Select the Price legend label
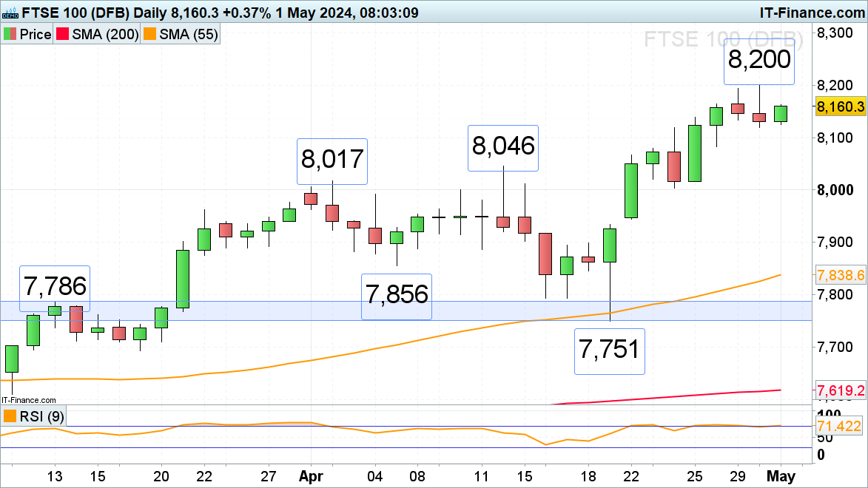The image size is (868, 488). 36,34
